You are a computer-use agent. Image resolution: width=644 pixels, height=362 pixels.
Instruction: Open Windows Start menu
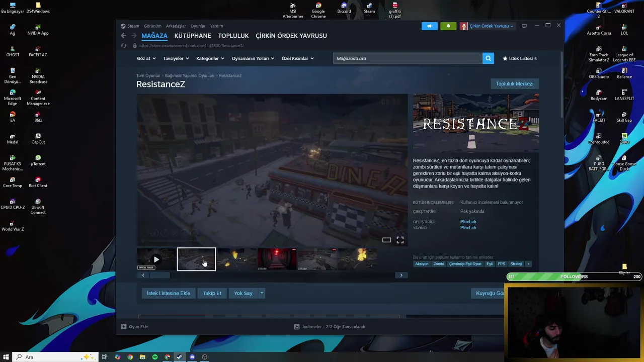[6, 357]
